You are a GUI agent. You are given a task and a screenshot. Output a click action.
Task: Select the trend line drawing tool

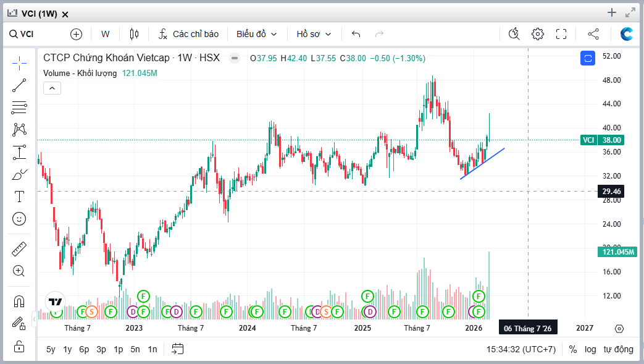click(19, 85)
